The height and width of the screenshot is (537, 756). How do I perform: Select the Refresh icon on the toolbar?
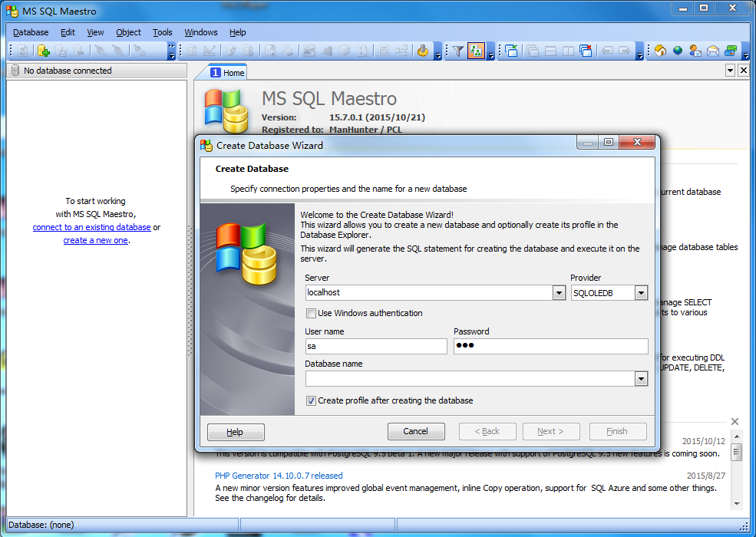tap(22, 51)
